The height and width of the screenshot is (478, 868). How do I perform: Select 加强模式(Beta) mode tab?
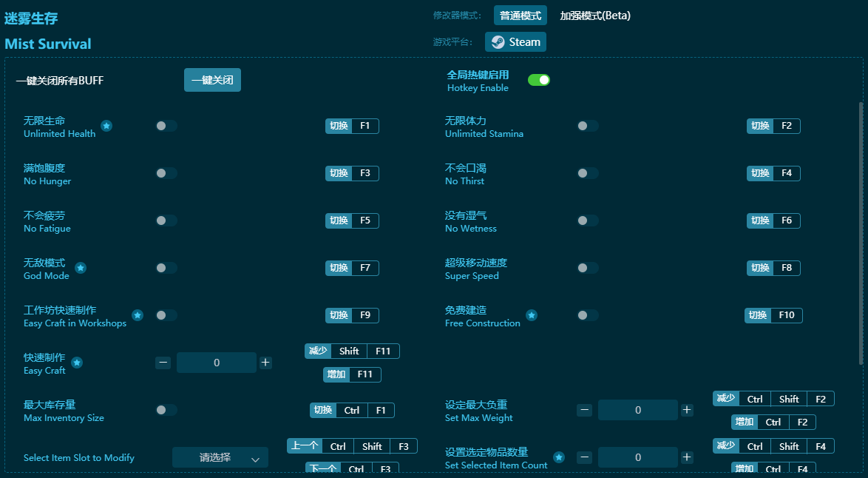click(595, 16)
